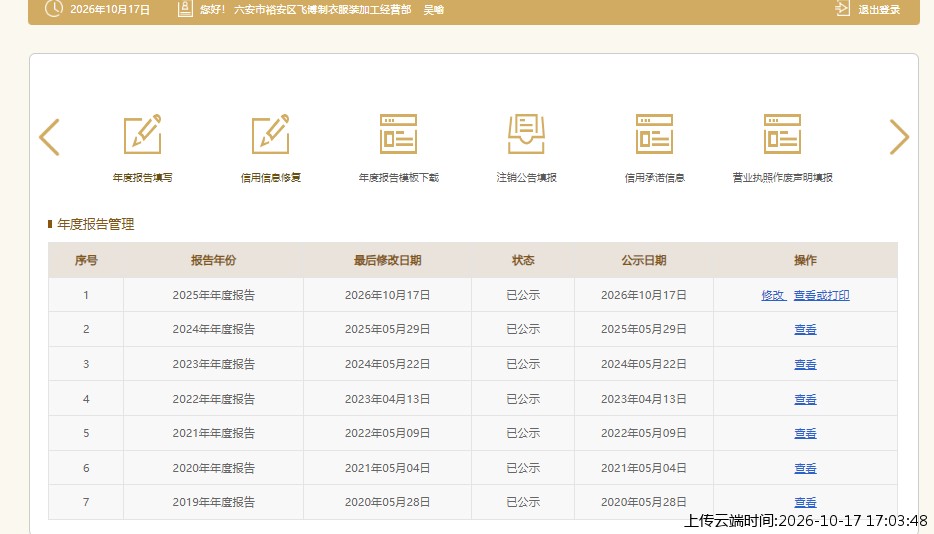Image resolution: width=934 pixels, height=534 pixels.
Task: View the 2023年年度报告
Action: [805, 364]
